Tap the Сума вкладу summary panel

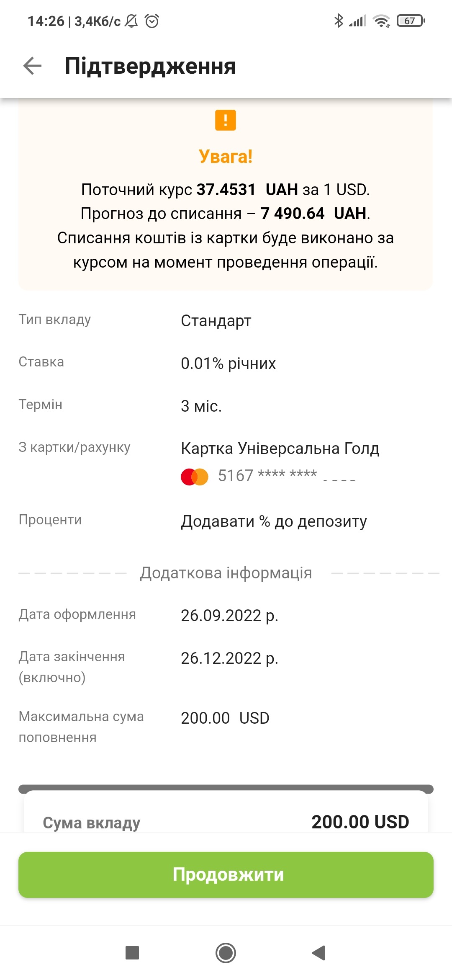(226, 812)
